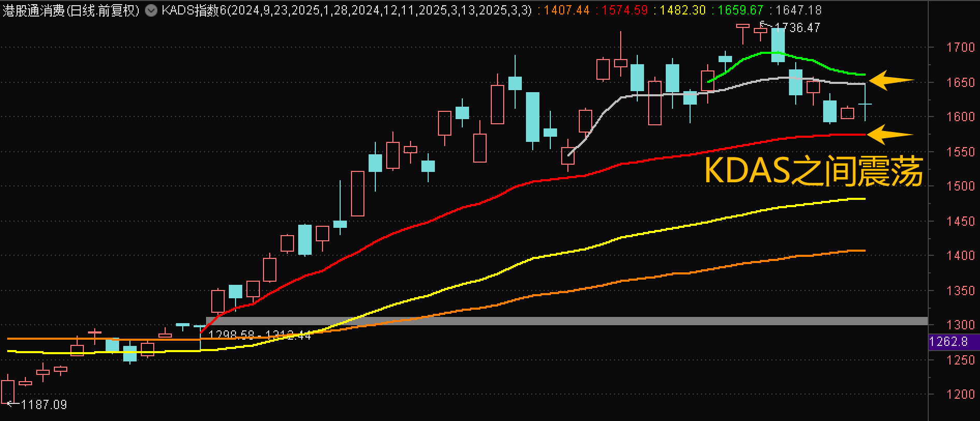Click the 1600 price axis label
This screenshot has height=421, width=980.
(960, 117)
